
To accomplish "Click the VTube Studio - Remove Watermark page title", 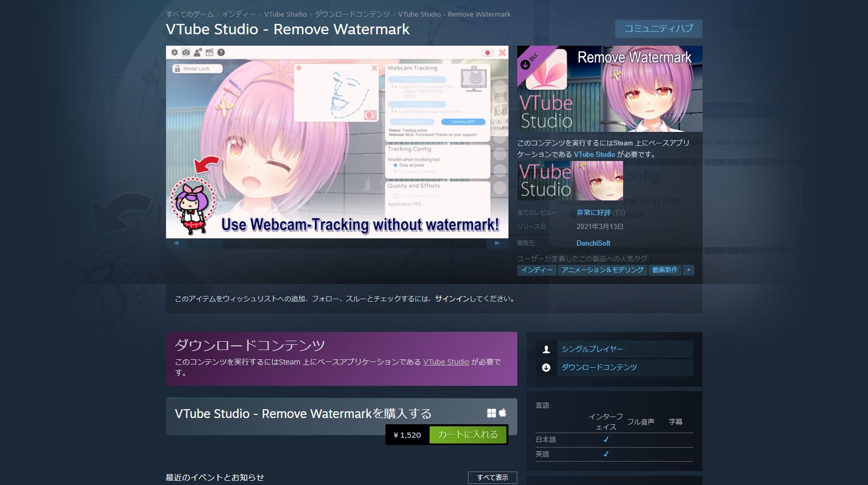I will coord(288,30).
